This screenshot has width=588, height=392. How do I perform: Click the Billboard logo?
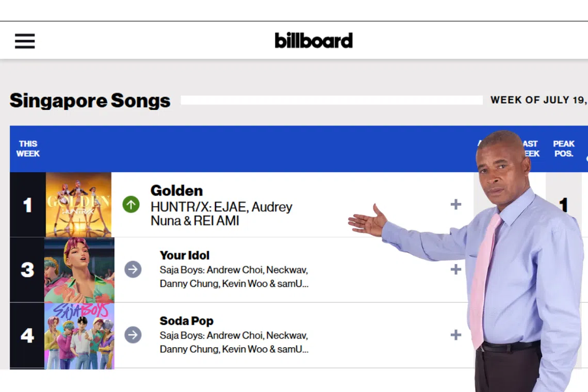(314, 40)
